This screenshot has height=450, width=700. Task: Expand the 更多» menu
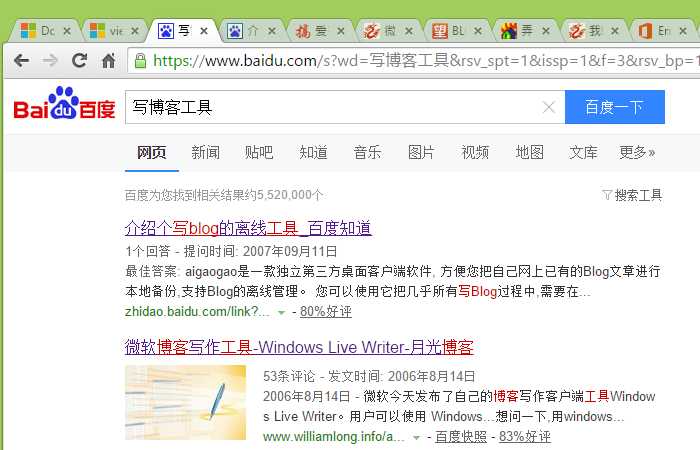tap(637, 152)
